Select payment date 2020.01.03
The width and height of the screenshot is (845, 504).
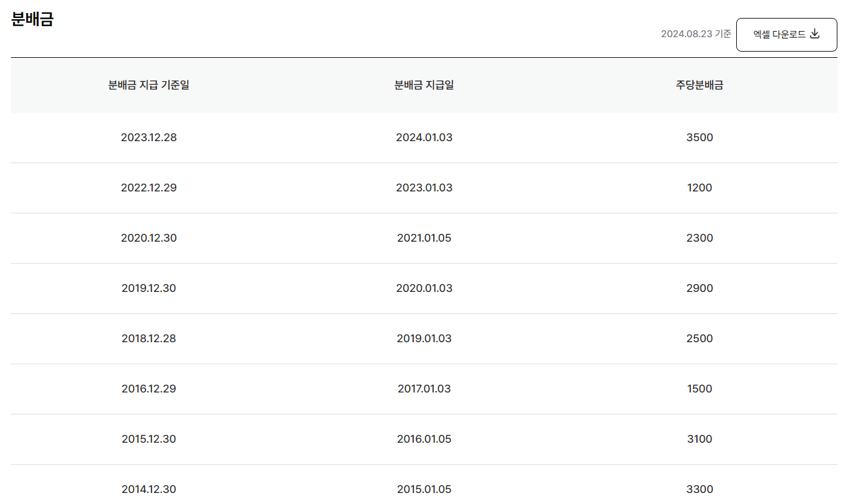[x=424, y=288]
